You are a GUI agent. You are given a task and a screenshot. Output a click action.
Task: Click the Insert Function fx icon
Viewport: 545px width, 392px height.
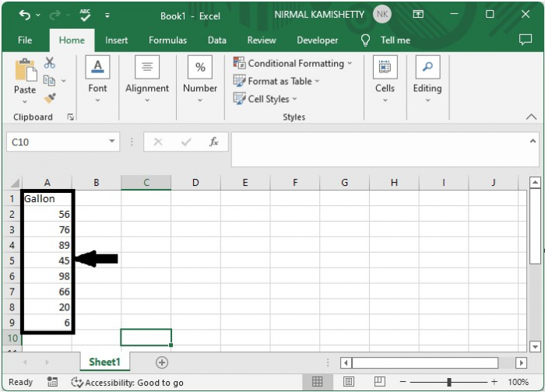tap(213, 142)
